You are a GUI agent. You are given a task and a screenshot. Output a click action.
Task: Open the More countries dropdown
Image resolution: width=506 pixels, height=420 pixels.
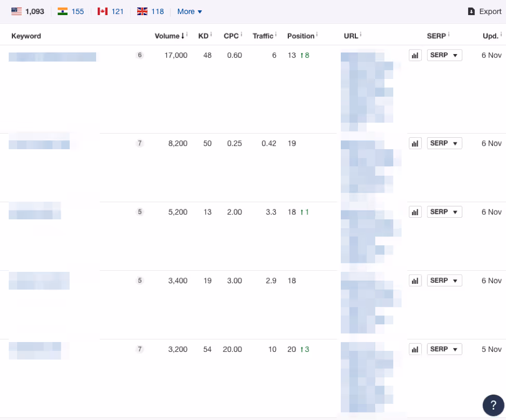pos(190,11)
